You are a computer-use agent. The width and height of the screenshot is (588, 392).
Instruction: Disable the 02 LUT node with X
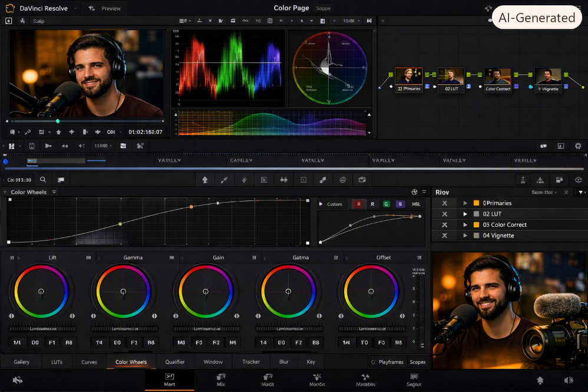(444, 214)
